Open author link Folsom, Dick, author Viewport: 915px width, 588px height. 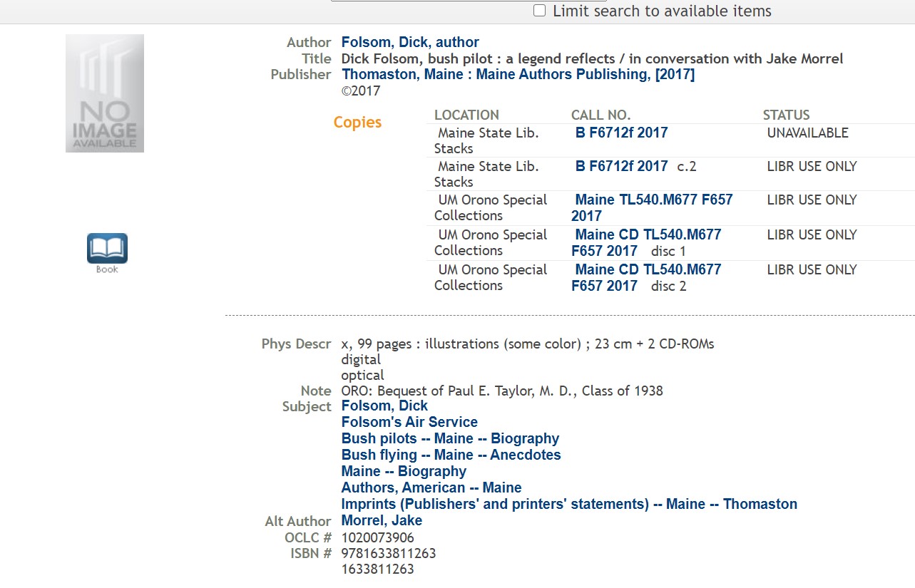[x=410, y=42]
